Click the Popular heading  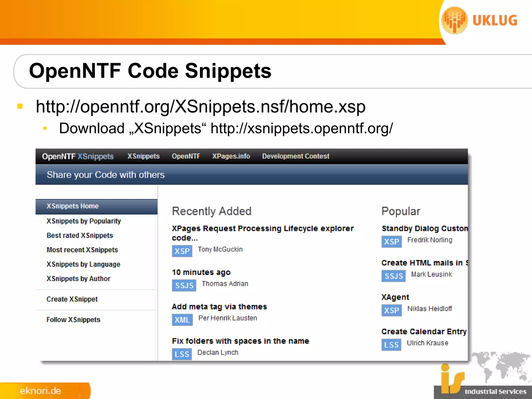tap(401, 211)
